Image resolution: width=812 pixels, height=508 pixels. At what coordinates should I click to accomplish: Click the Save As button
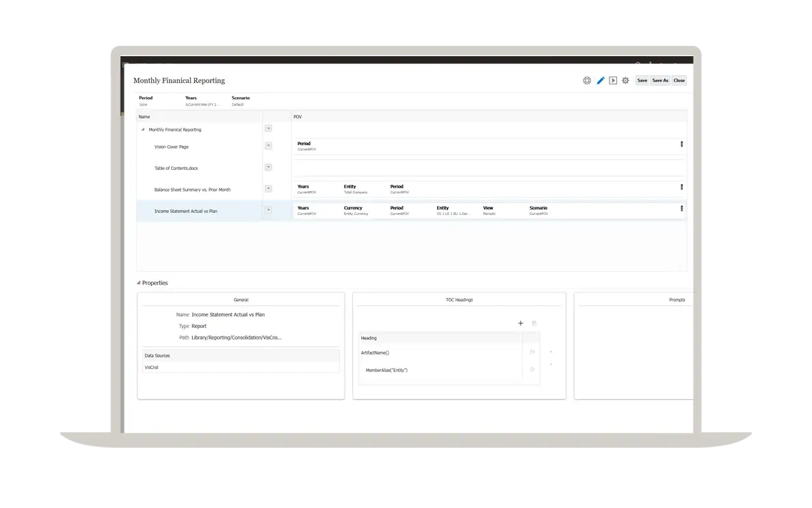pyautogui.click(x=660, y=80)
